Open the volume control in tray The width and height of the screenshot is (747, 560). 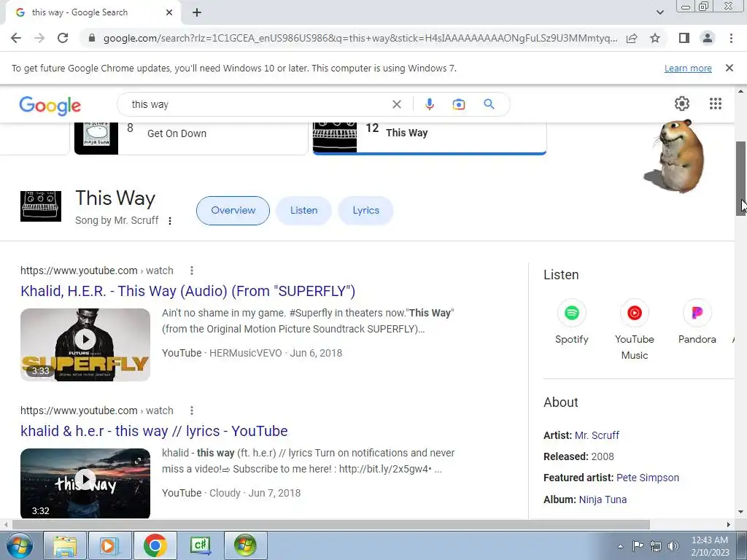pos(673,546)
